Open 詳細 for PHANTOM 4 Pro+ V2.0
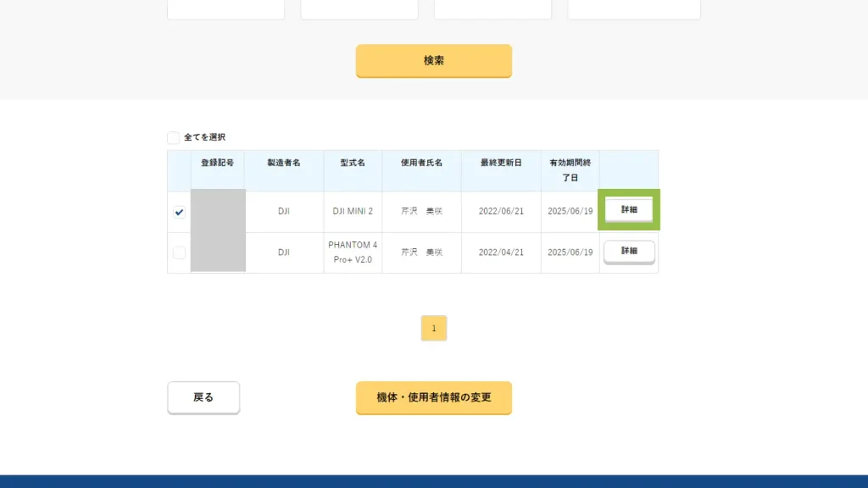Image resolution: width=868 pixels, height=488 pixels. pyautogui.click(x=628, y=252)
